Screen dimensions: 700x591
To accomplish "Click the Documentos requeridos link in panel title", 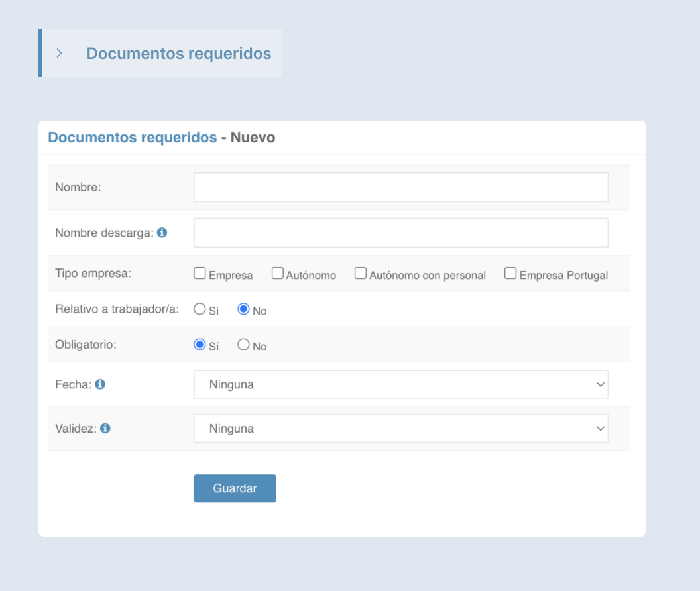I will [x=133, y=138].
